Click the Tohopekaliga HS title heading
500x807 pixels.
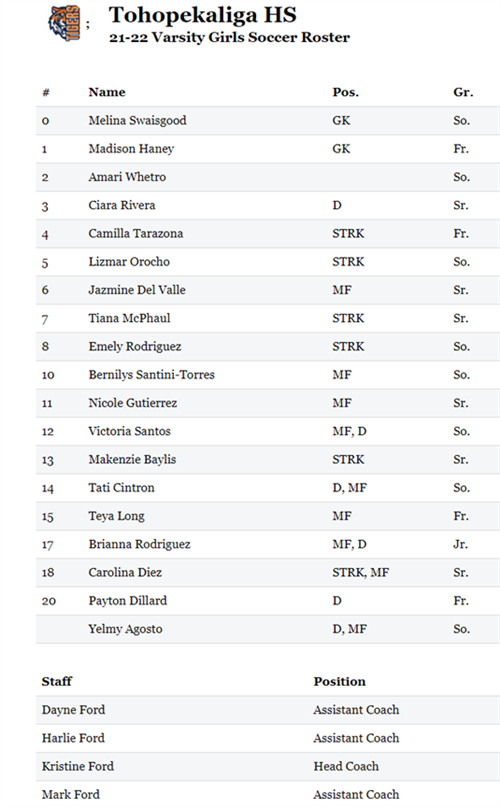click(202, 15)
